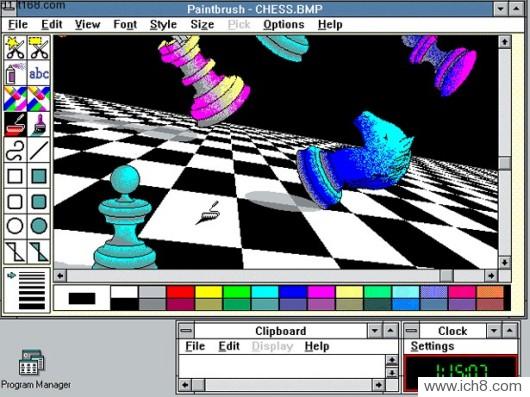Viewport: 530px width, 397px height.
Task: Select the Filled Polygon tool
Action: (x=39, y=251)
